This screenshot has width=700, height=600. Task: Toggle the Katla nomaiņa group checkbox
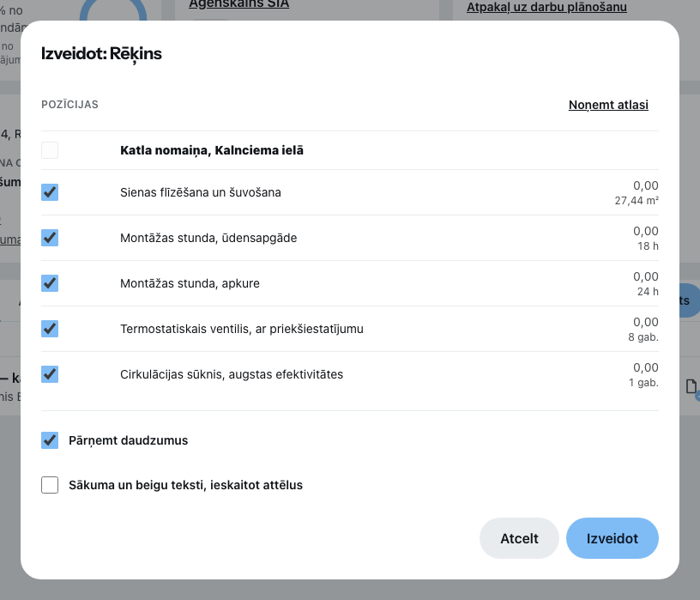[50, 150]
